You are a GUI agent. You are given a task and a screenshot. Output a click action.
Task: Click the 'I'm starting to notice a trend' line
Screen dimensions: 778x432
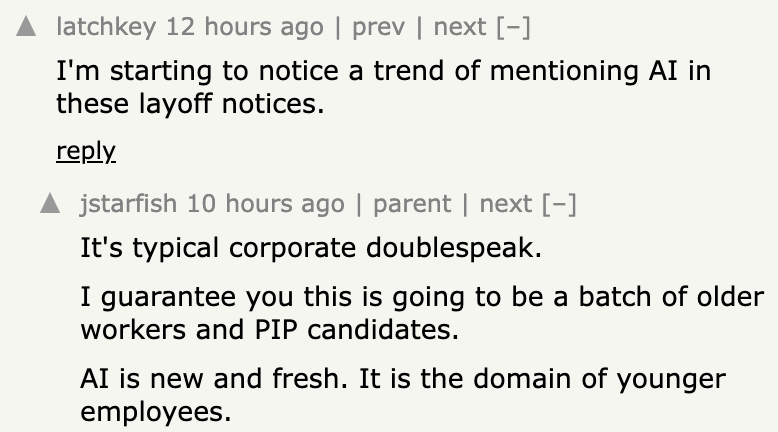(x=383, y=72)
